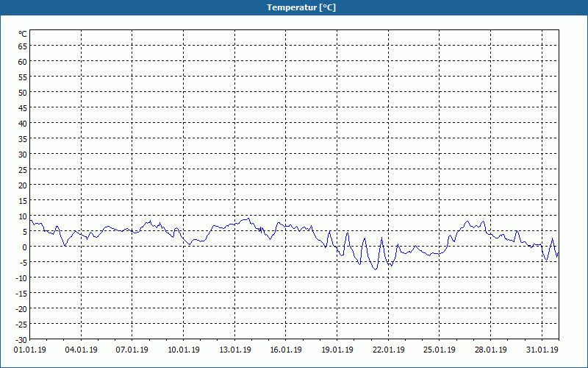Click the 13.01.19 date label
588x368 pixels.
coord(234,350)
